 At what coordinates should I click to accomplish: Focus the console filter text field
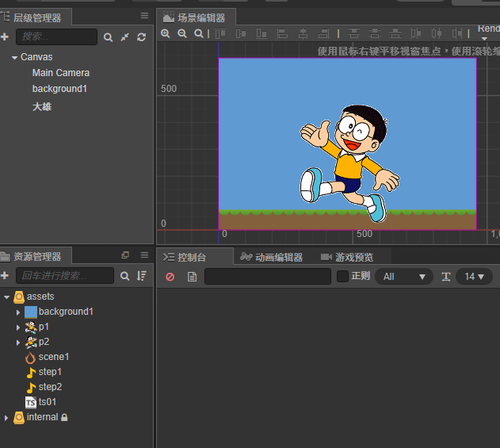[x=268, y=276]
